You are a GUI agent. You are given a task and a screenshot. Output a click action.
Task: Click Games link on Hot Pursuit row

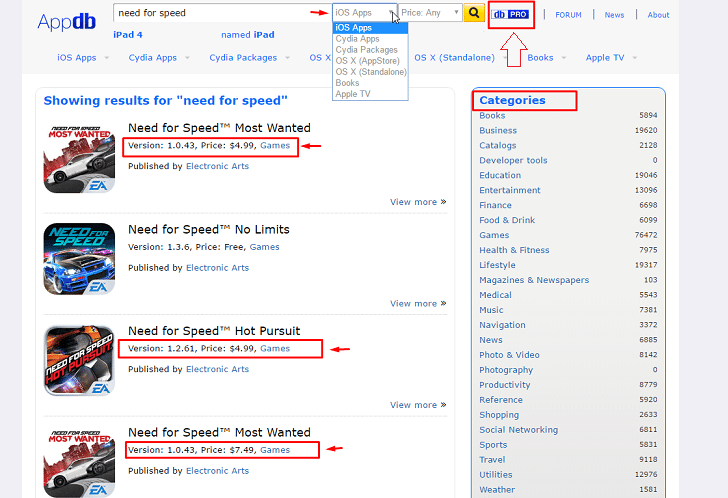tap(275, 349)
